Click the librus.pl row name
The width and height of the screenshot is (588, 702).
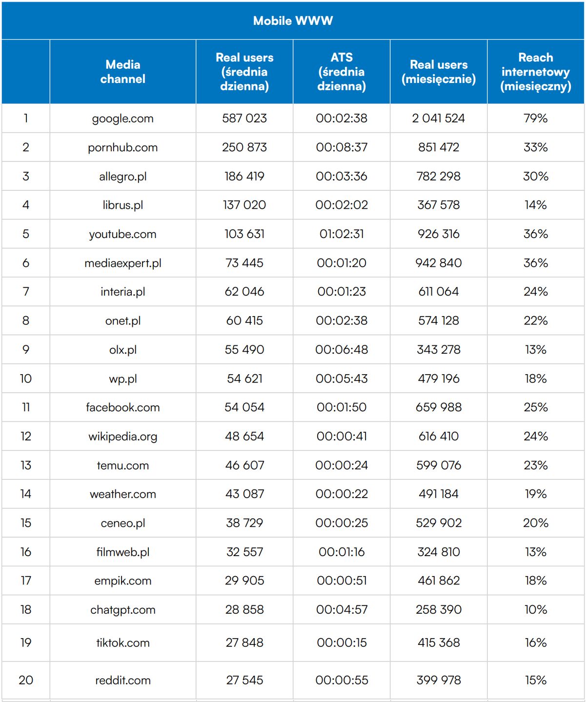coord(123,205)
